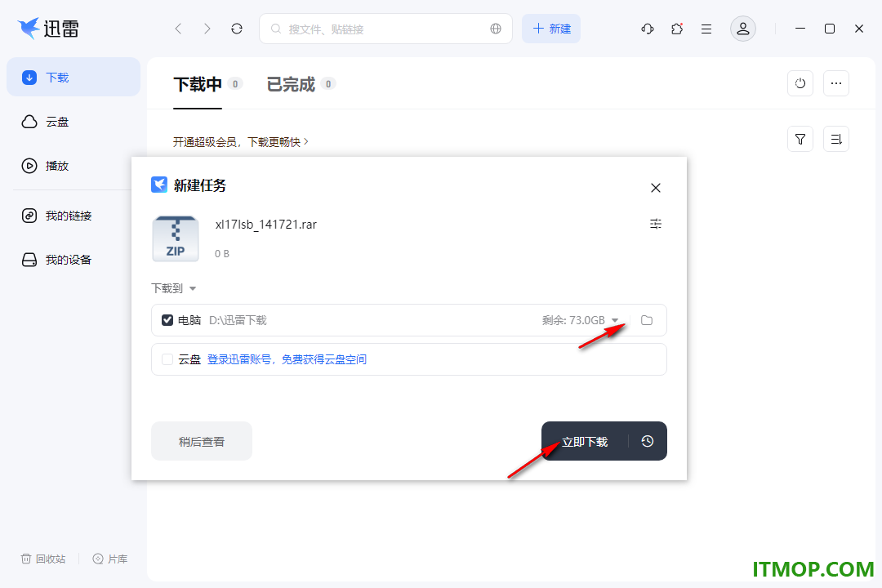Screen dimensions: 882x588
Task: Open the more options ellipsis button
Action: point(836,83)
